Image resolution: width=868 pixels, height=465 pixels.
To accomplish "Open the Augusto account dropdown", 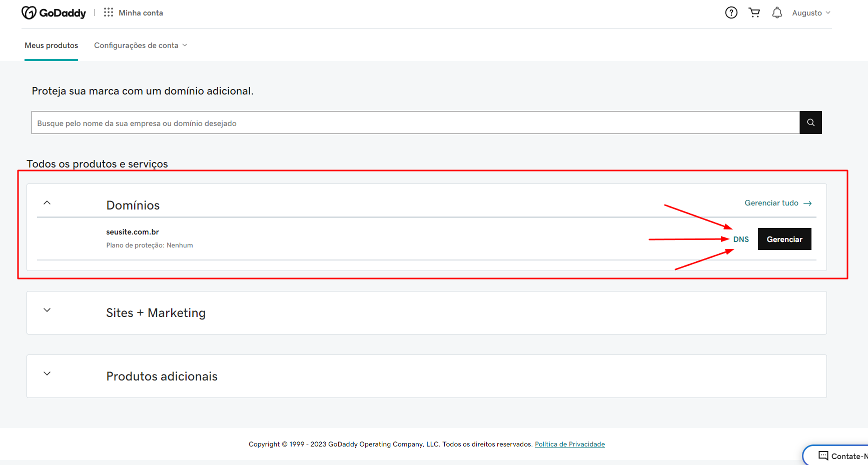I will click(x=811, y=13).
